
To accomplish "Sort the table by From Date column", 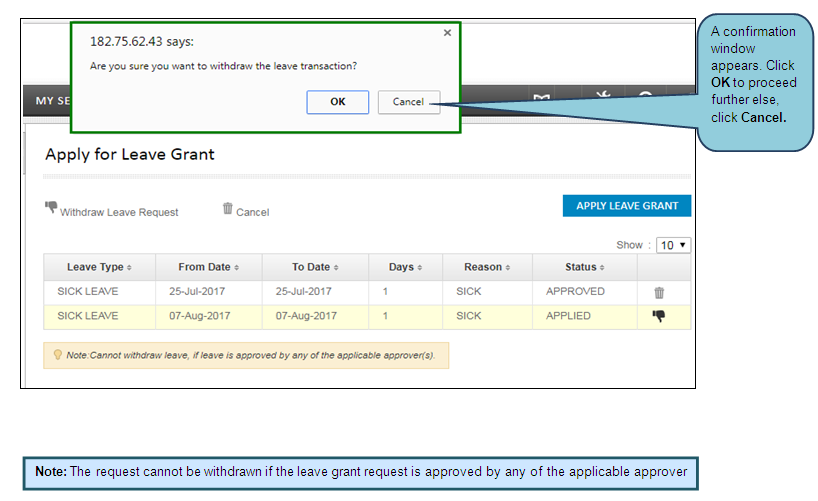I will click(x=209, y=267).
